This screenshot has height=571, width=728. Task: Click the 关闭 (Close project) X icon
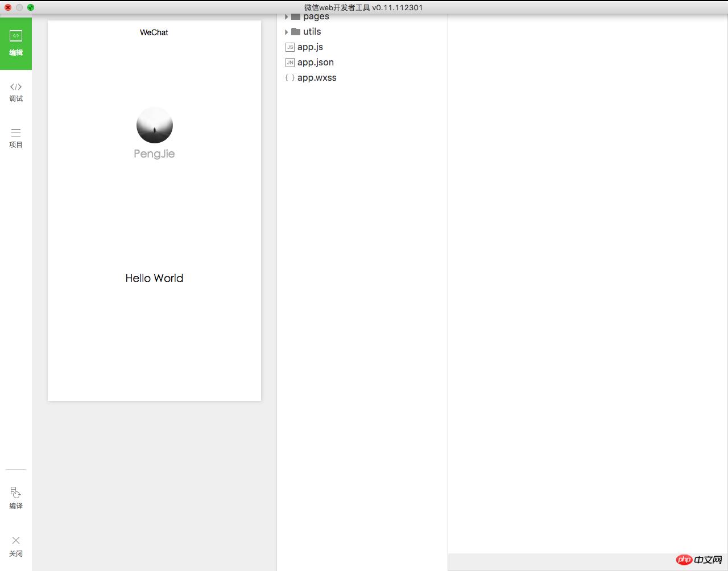[x=16, y=540]
